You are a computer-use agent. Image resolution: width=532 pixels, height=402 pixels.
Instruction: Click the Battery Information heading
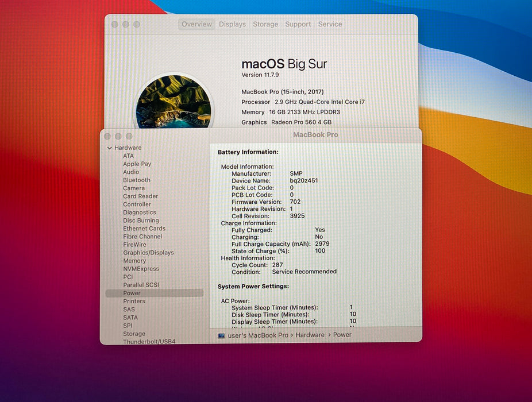coord(248,152)
